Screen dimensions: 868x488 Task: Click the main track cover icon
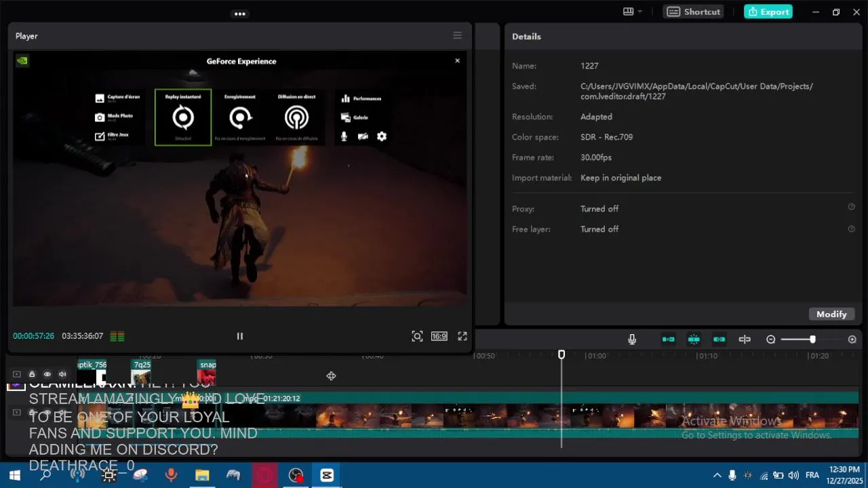(x=17, y=412)
